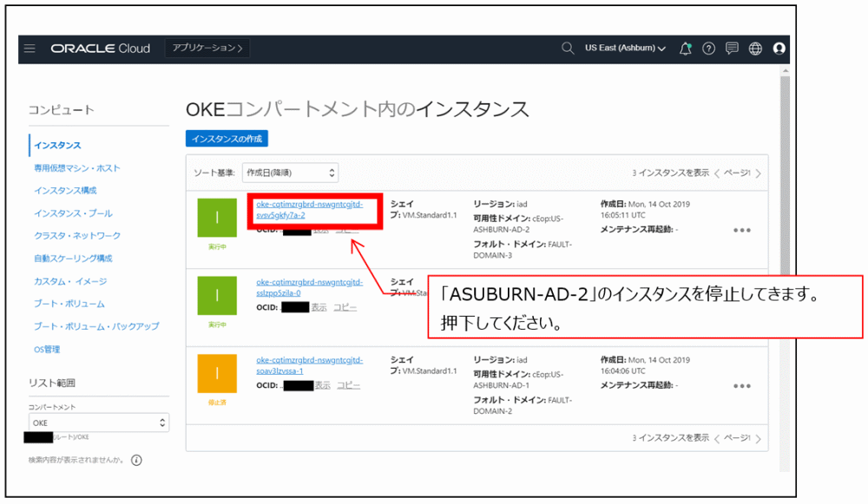Open the navigation hamburger menu
Screen dimensions: 868x504
(x=29, y=49)
